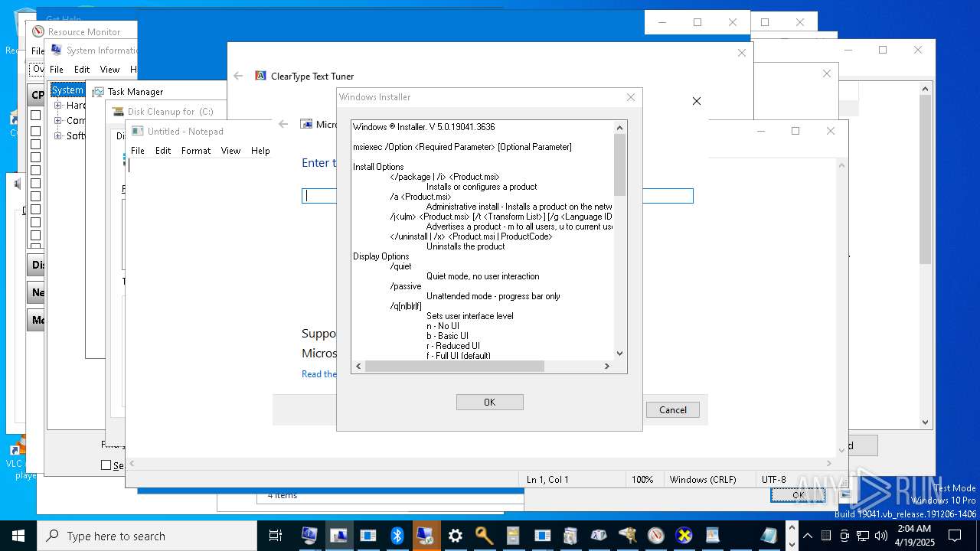Click into the wizard's text input field
Screen dimensions: 980x551
click(x=498, y=196)
